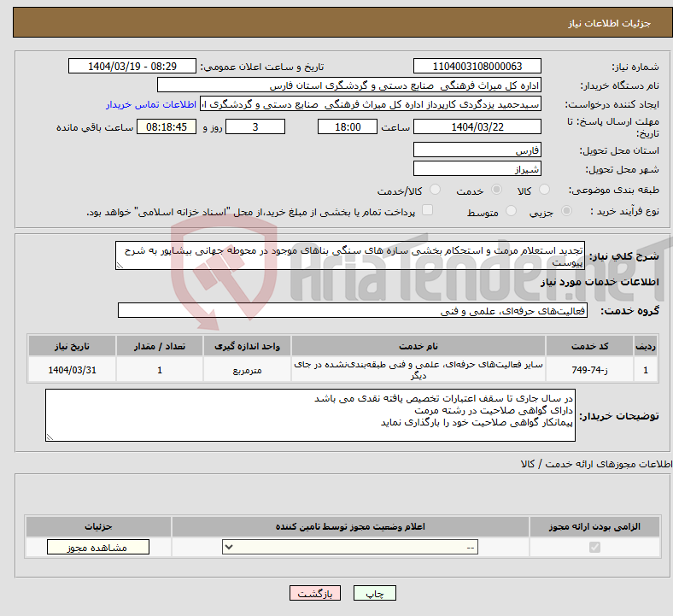This screenshot has width=673, height=616.
Task: Click the توضیحات خریدار text area
Action: click(x=310, y=415)
